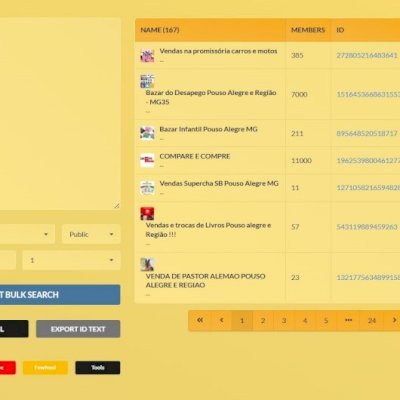Viewport: 400px width, 400px height.
Task: Click Export ID Text button
Action: tap(78, 329)
